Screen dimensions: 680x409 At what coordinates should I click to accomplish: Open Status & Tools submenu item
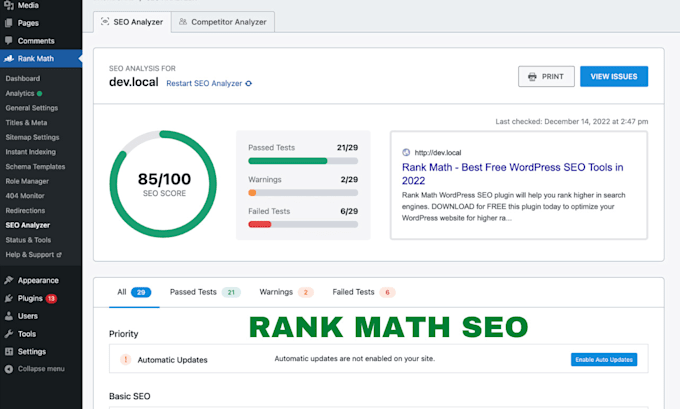(28, 240)
